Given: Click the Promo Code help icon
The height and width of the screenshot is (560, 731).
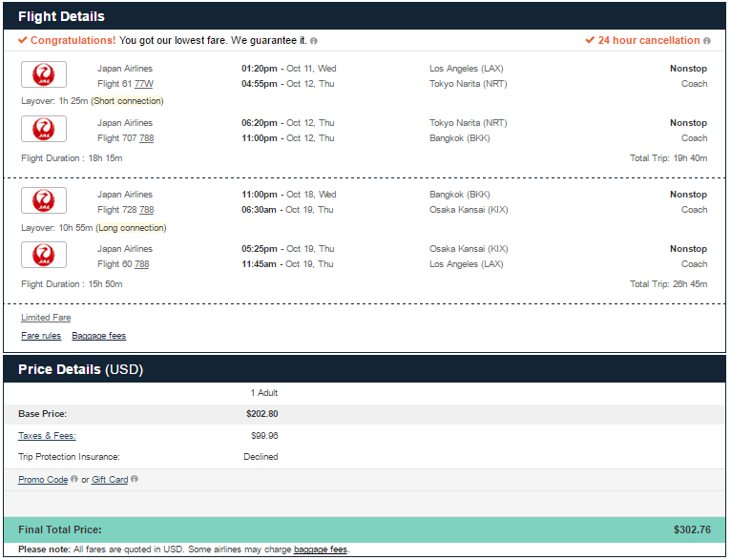Looking at the screenshot, I should (74, 479).
